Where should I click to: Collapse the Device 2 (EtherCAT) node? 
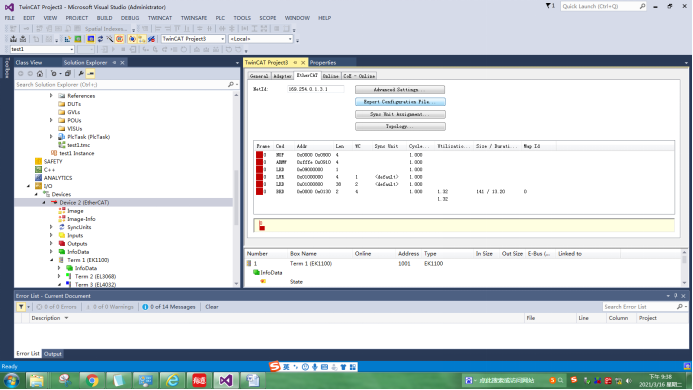[x=44, y=203]
